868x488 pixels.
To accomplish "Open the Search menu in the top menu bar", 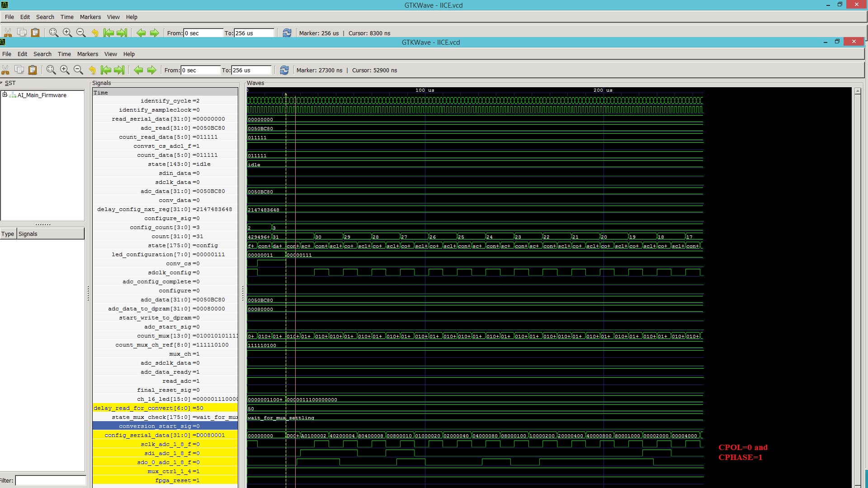I will 45,17.
